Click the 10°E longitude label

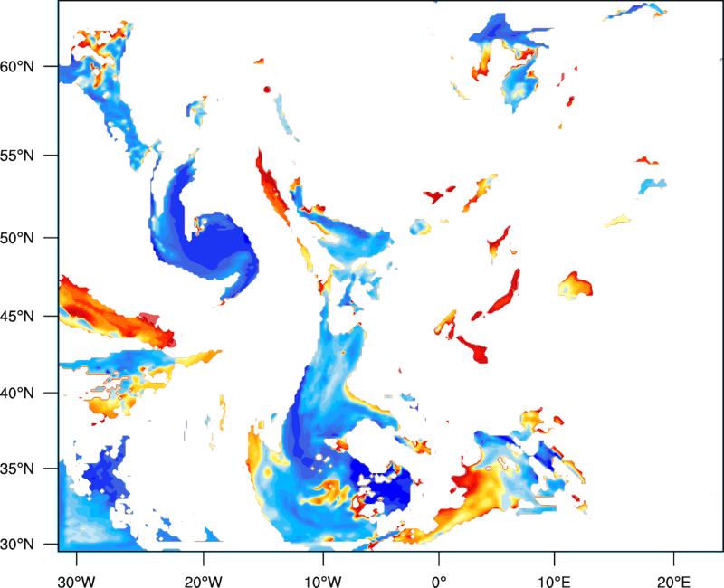click(554, 582)
